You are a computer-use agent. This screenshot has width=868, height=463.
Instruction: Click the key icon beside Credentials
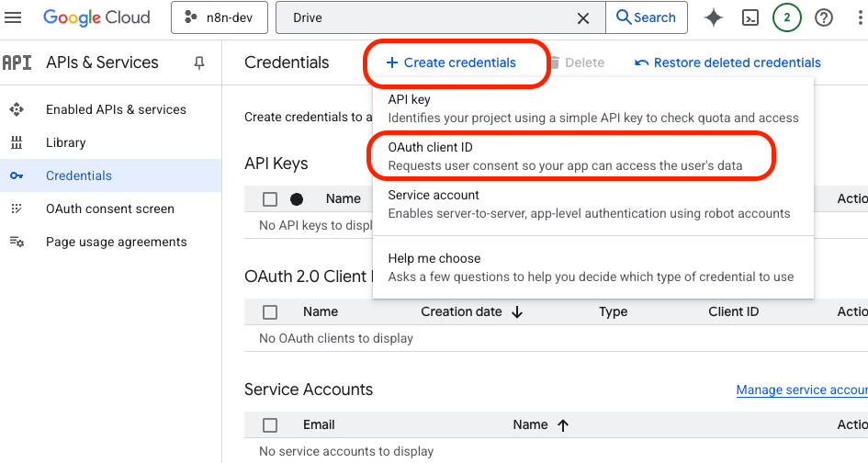coord(17,175)
